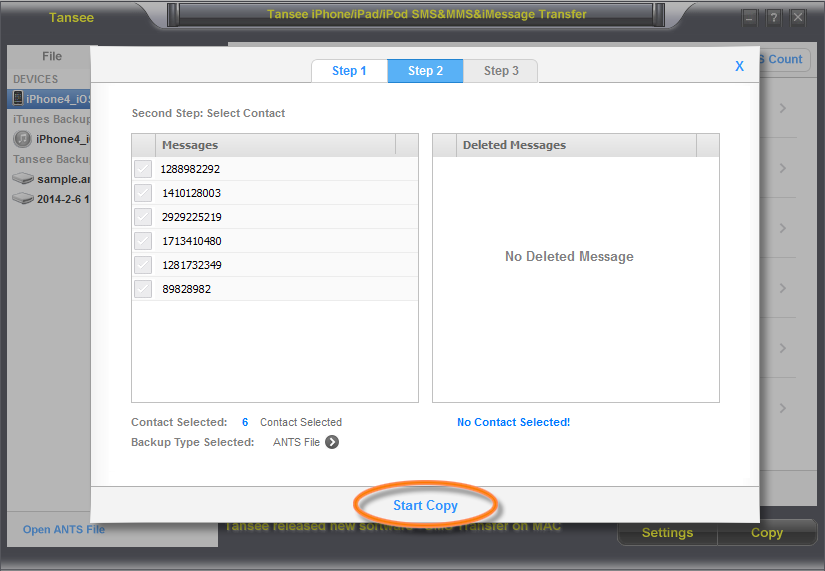The image size is (825, 571).
Task: Select the iPhone4 iTunes backup entry
Action: coord(51,139)
